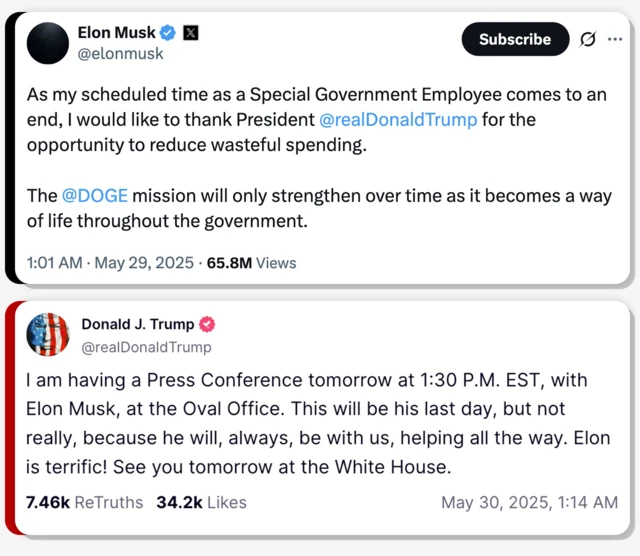Click Donald J. Trump's flag profile avatar
640x556 pixels.
coord(47,334)
